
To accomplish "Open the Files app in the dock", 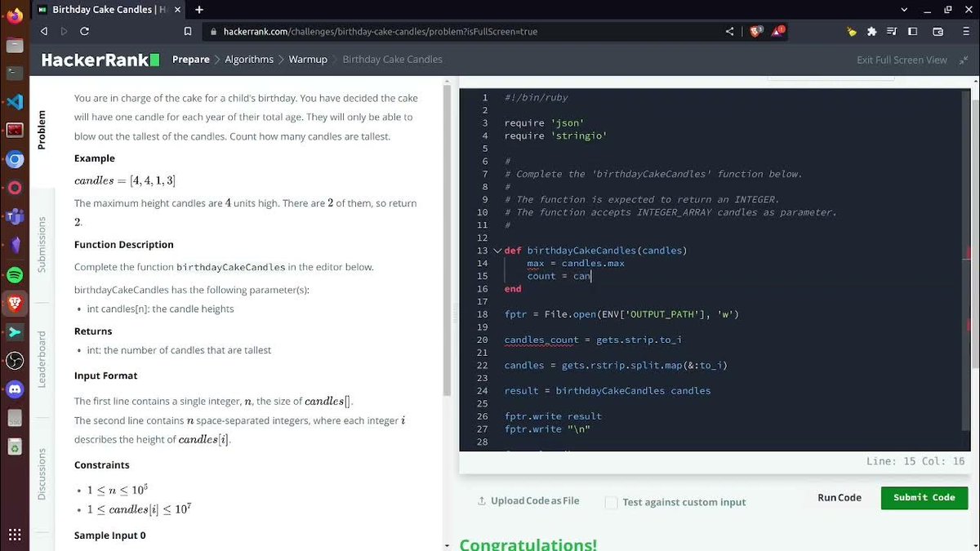I will coord(14,46).
